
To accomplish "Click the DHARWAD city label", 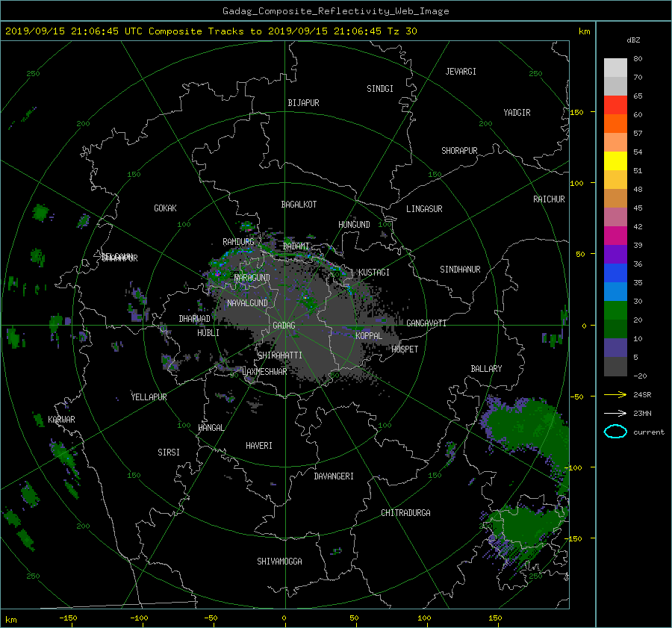I will pyautogui.click(x=195, y=319).
